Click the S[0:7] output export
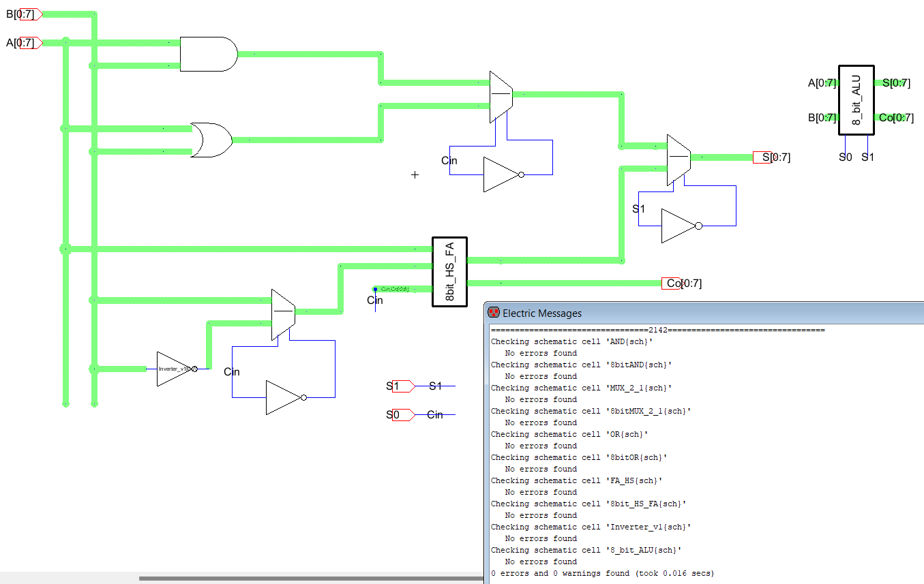 pos(771,157)
